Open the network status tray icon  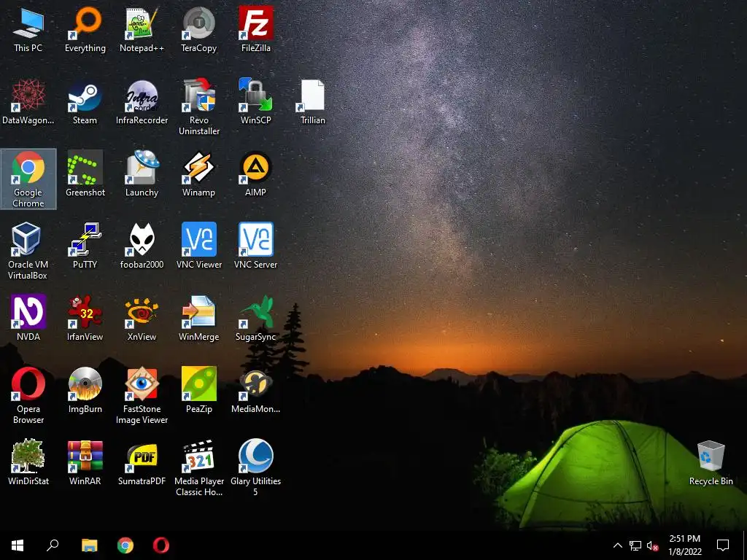click(x=635, y=545)
